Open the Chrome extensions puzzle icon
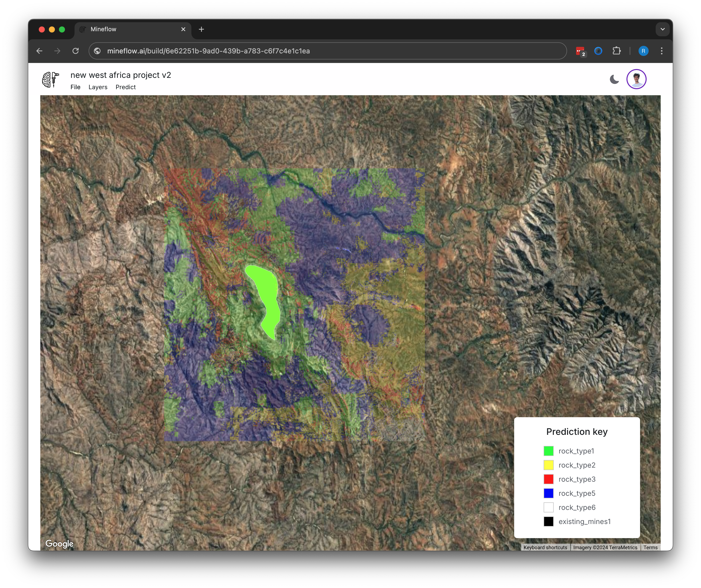This screenshot has height=588, width=701. 617,51
